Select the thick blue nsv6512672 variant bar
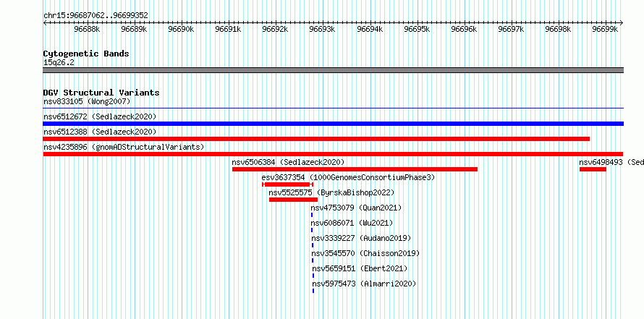Image resolution: width=644 pixels, height=319 pixels. 333,124
